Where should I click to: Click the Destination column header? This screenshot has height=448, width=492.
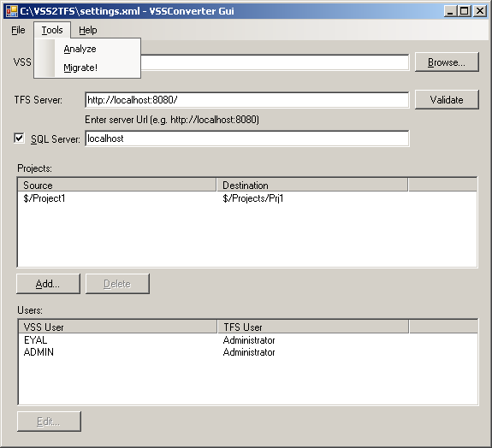pyautogui.click(x=312, y=185)
